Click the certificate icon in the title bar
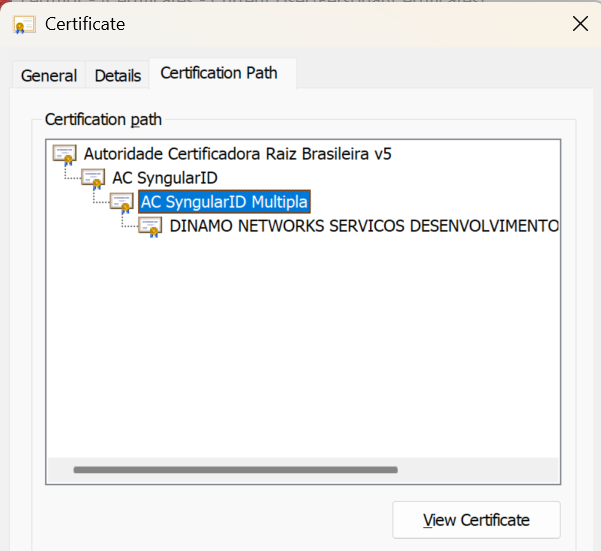Image resolution: width=601 pixels, height=551 pixels. (x=25, y=24)
